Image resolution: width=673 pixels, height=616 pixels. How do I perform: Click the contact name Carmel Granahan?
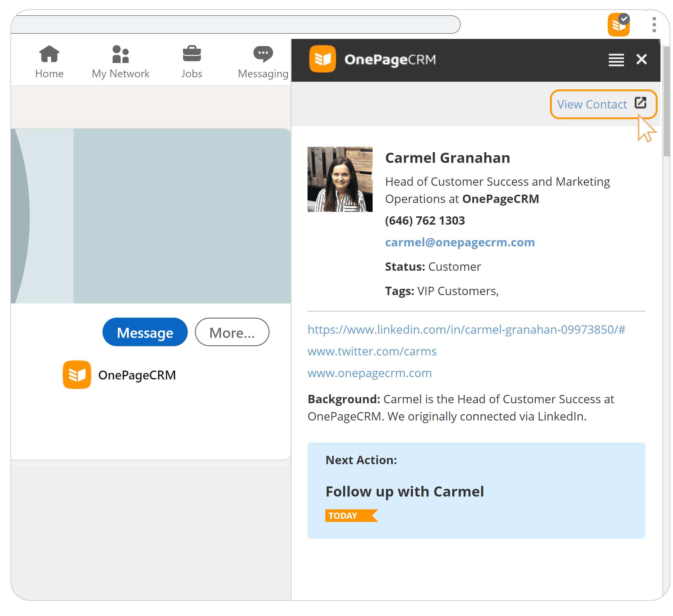click(x=447, y=158)
